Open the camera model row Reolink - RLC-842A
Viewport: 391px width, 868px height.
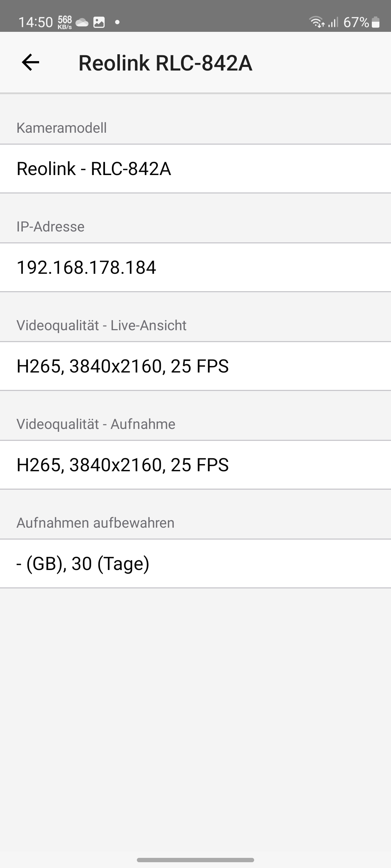195,169
